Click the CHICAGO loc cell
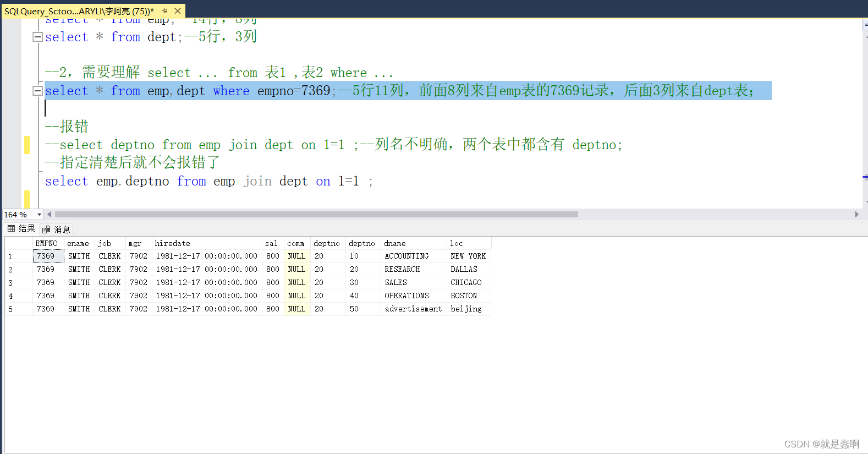Image resolution: width=868 pixels, height=454 pixels. (468, 283)
